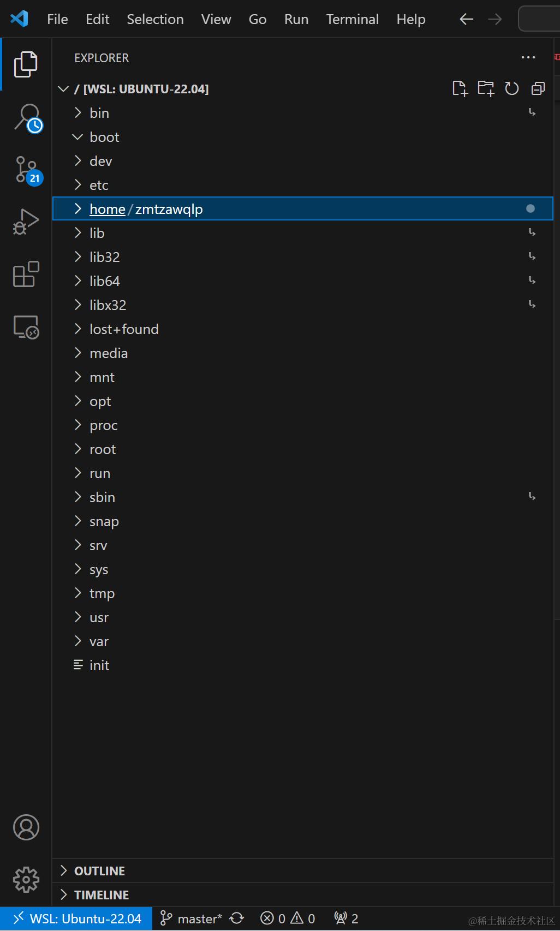This screenshot has height=931, width=560.
Task: Open the Manage settings gear
Action: 26,879
